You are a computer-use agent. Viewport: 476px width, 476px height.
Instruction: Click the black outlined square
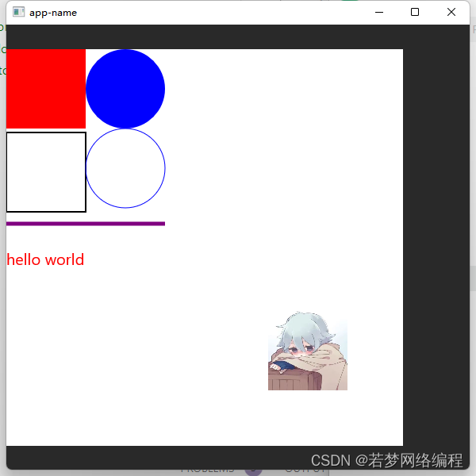click(x=46, y=172)
